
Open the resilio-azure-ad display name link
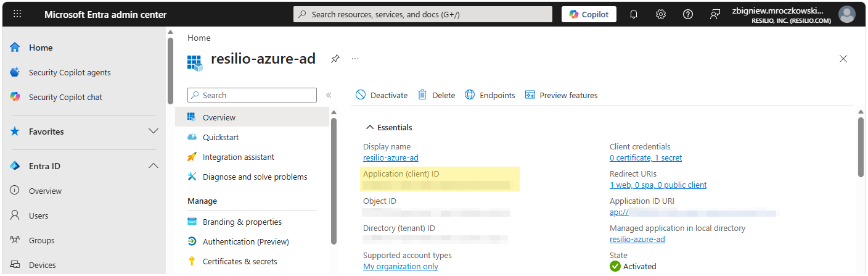pyautogui.click(x=391, y=157)
